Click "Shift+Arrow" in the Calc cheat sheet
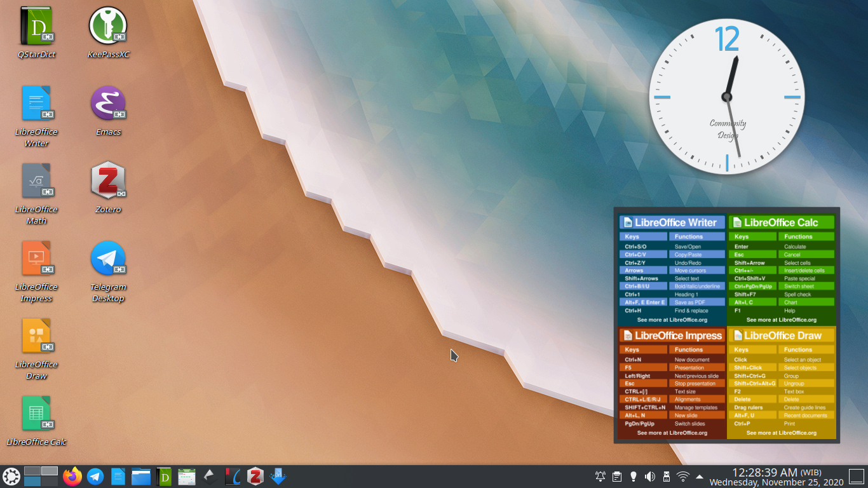868x488 pixels. pyautogui.click(x=750, y=263)
